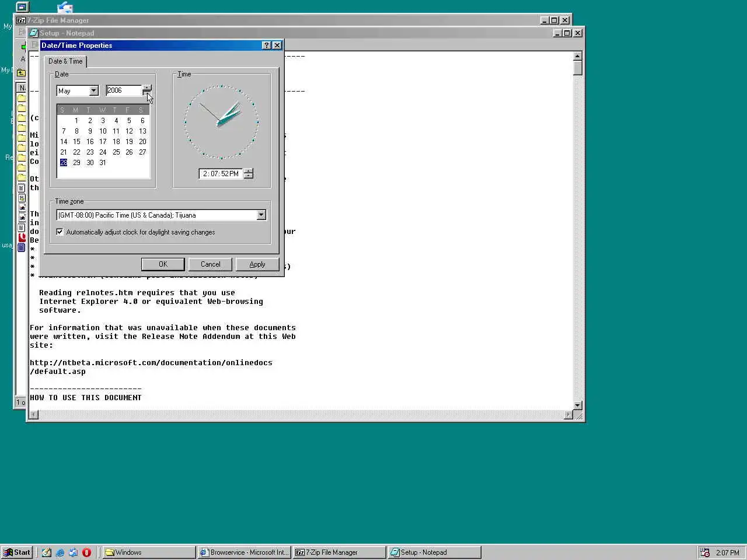Switch to 7-Zip File Manager taskbar button
Image resolution: width=747 pixels, height=560 pixels.
339,552
